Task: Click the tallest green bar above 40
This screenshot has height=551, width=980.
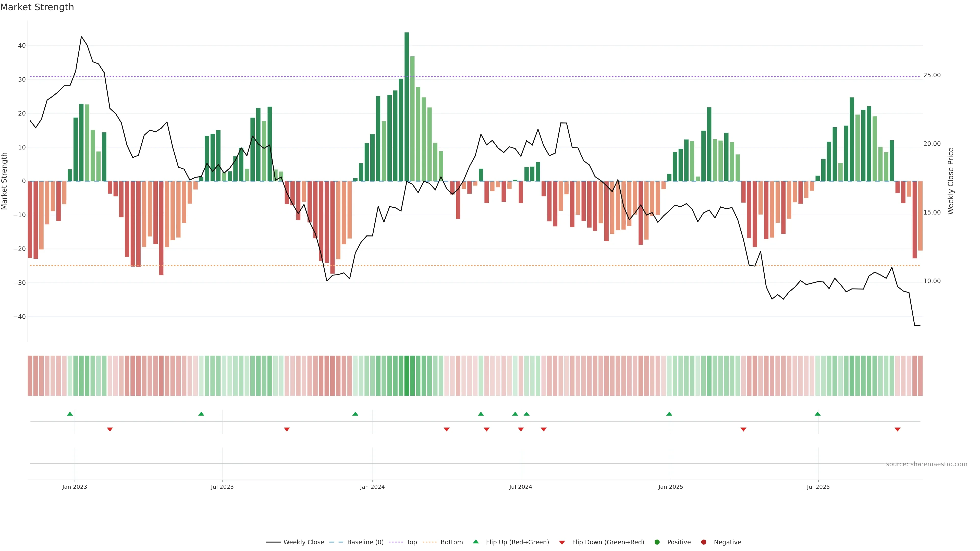Action: click(407, 106)
